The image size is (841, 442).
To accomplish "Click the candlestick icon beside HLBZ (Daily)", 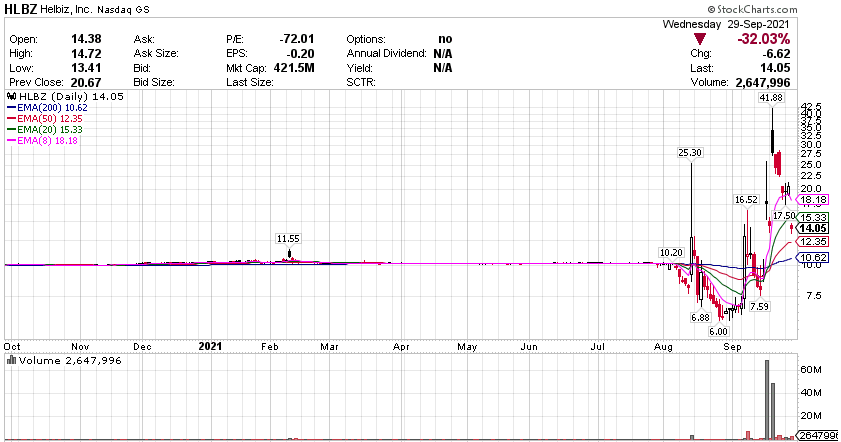I will click(11, 97).
